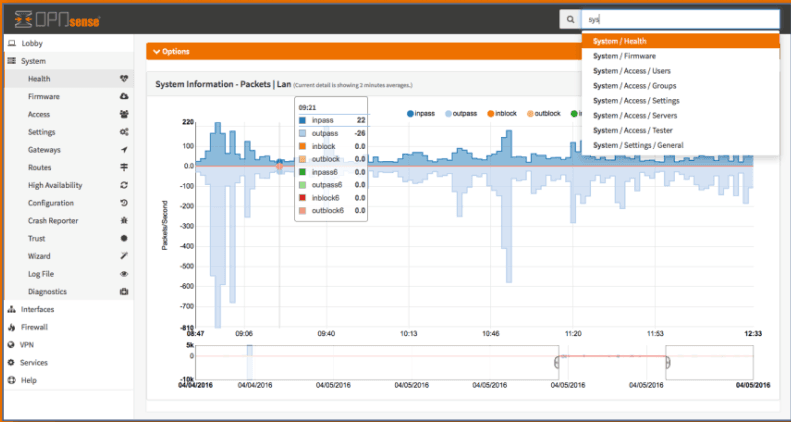The width and height of the screenshot is (791, 422).
Task: Expand the Interfaces sidebar section
Action: pos(37,309)
